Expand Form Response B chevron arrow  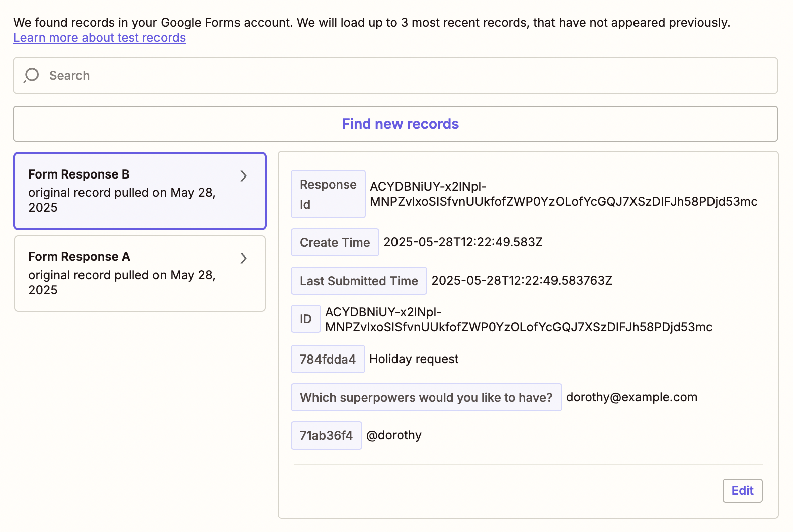point(244,176)
